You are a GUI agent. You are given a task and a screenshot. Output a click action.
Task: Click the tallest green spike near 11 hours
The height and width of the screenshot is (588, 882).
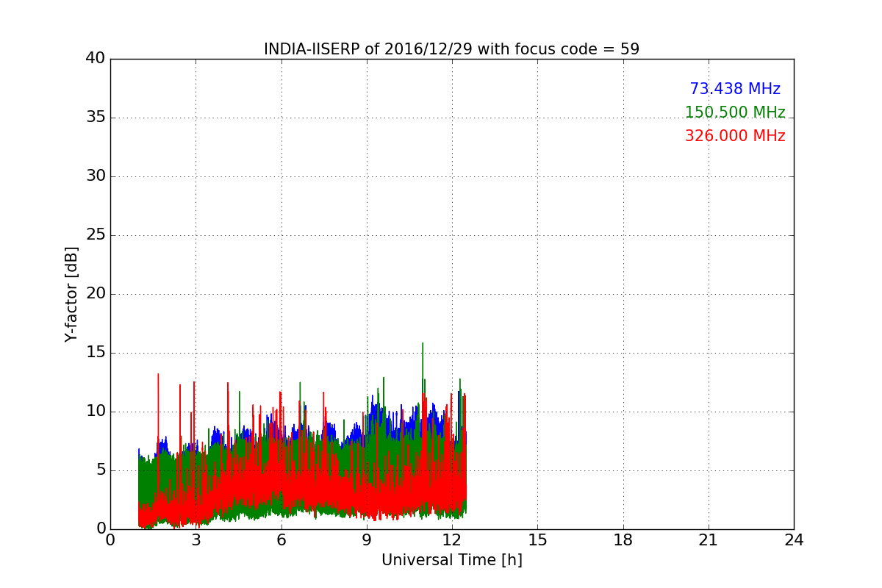423,345
